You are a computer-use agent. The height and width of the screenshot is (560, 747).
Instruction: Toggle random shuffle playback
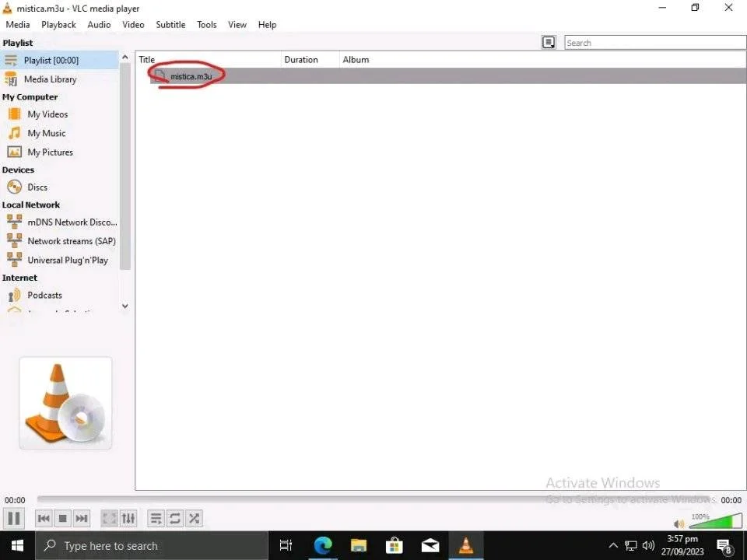[x=194, y=518]
